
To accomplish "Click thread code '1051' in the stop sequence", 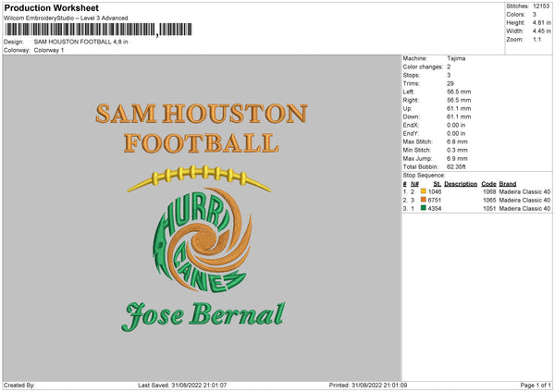I will pyautogui.click(x=489, y=209).
